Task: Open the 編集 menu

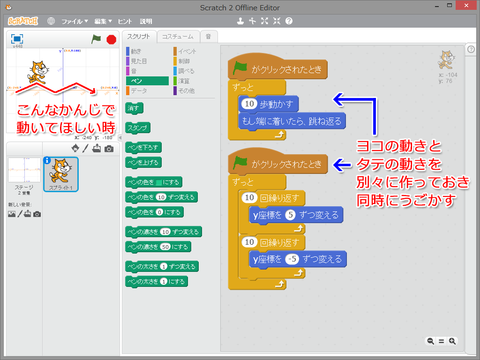Action: [x=103, y=21]
